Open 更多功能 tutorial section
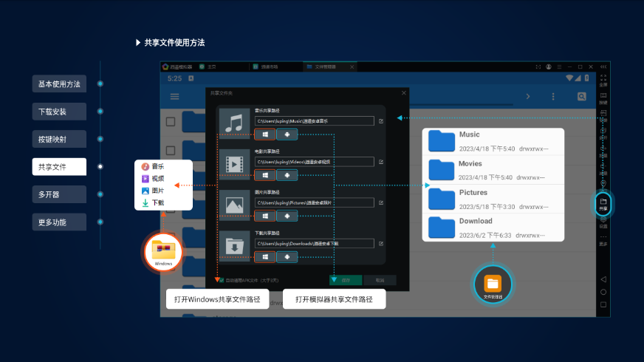Viewport: 644px width, 362px height. 59,222
